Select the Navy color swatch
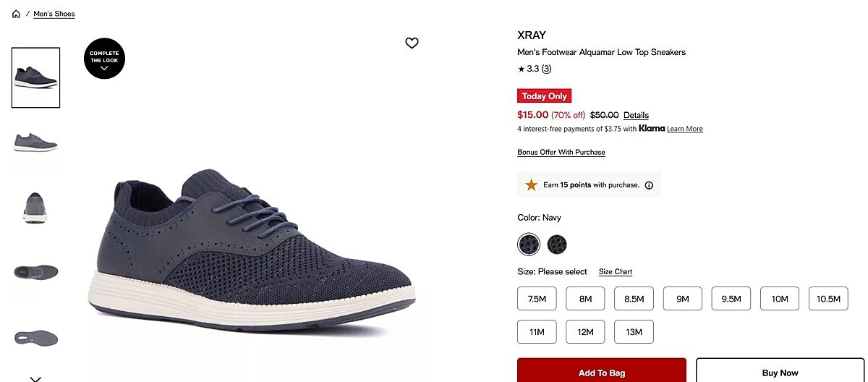 coord(529,245)
